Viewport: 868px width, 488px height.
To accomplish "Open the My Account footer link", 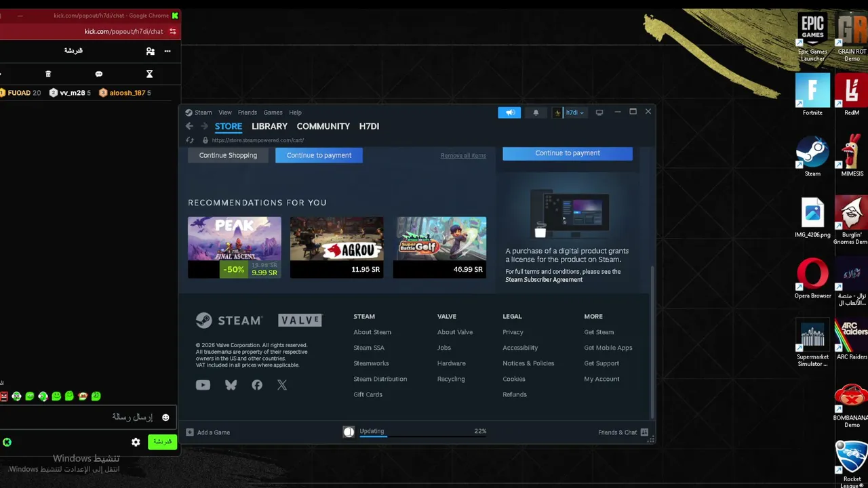I will tap(602, 379).
